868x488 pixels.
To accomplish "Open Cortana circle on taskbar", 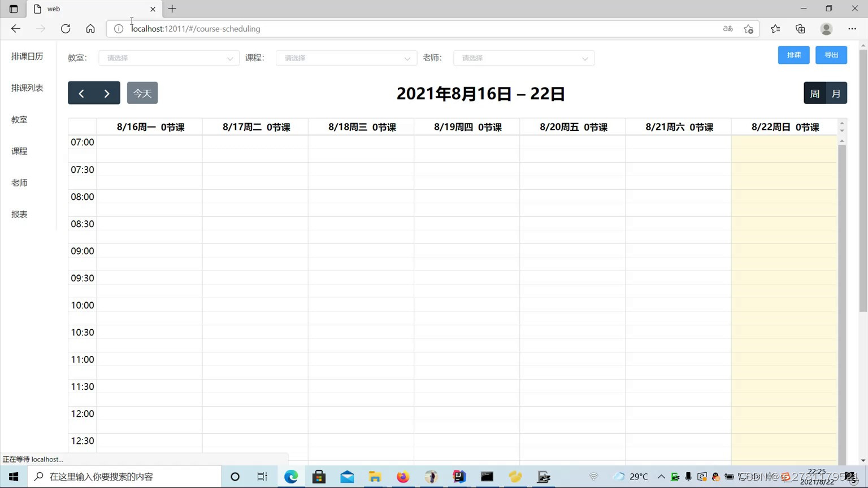I will (x=235, y=477).
